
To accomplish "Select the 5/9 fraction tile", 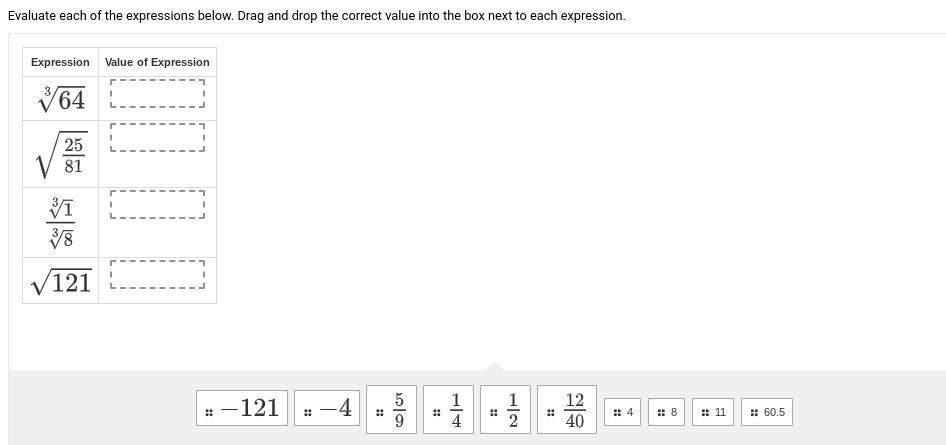I will point(390,409).
